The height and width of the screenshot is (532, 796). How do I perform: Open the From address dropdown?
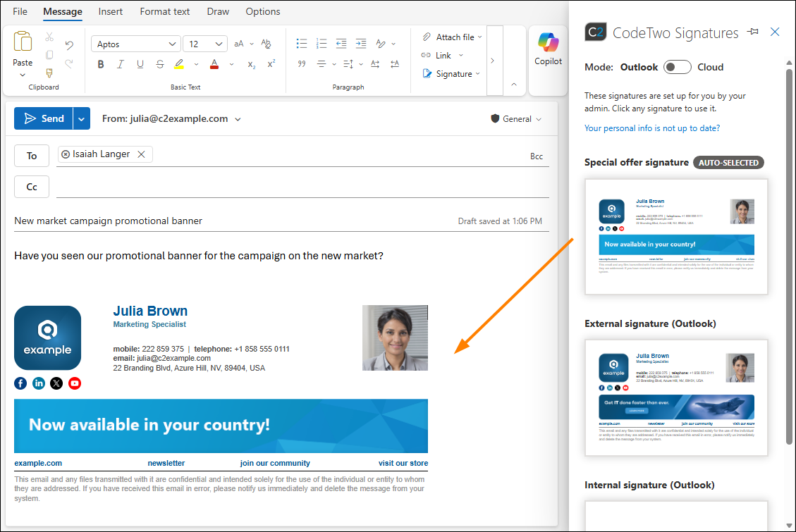coord(238,119)
